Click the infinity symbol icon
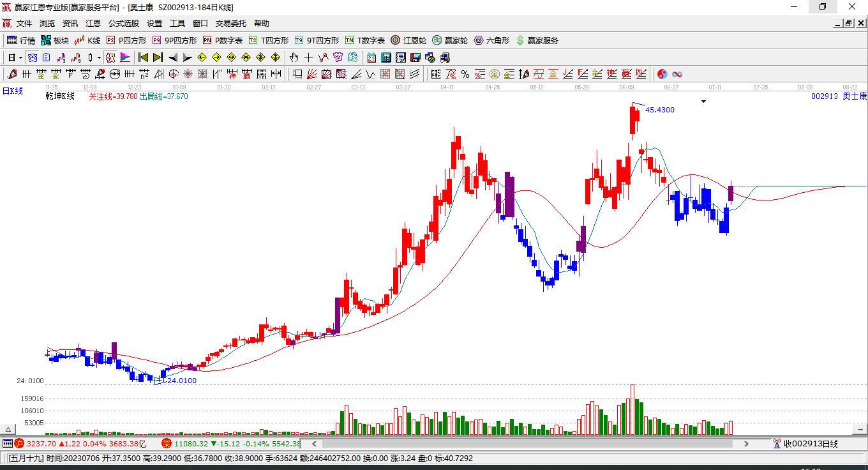 (677, 74)
